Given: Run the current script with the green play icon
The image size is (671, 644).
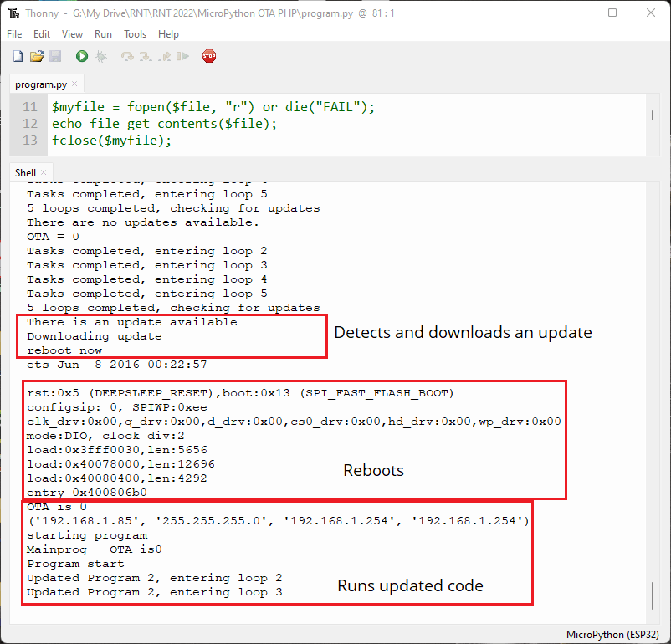Looking at the screenshot, I should [x=80, y=56].
